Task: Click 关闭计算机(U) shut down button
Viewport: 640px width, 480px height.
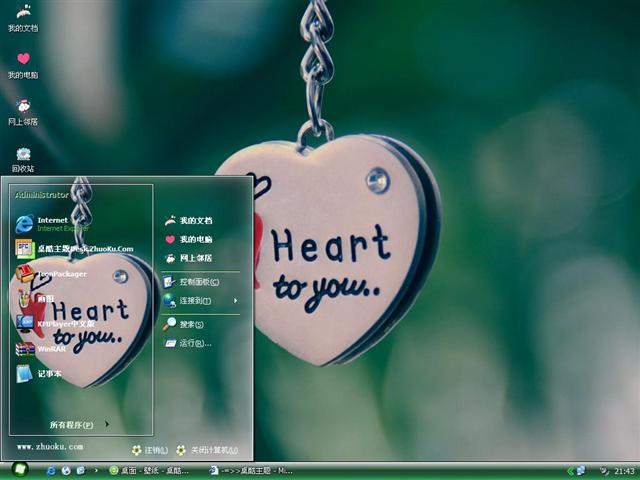Action: pyautogui.click(x=207, y=450)
